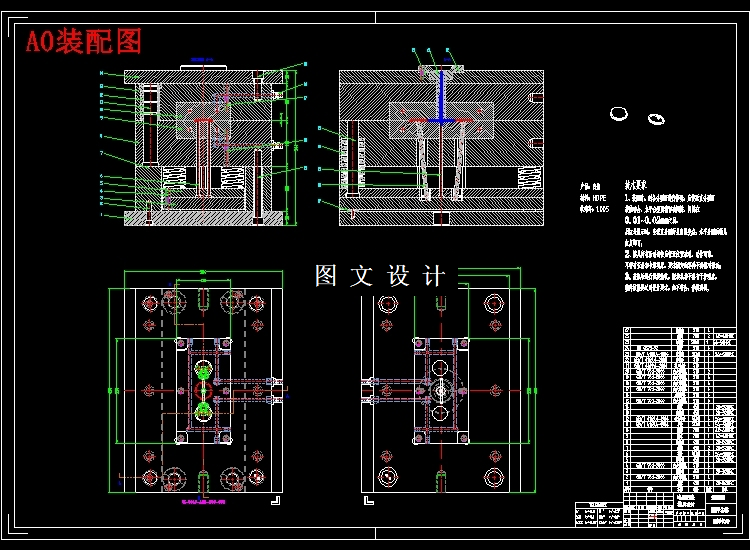The height and width of the screenshot is (550, 750).
Task: Click the small red cross mark in title block
Action: (653, 517)
